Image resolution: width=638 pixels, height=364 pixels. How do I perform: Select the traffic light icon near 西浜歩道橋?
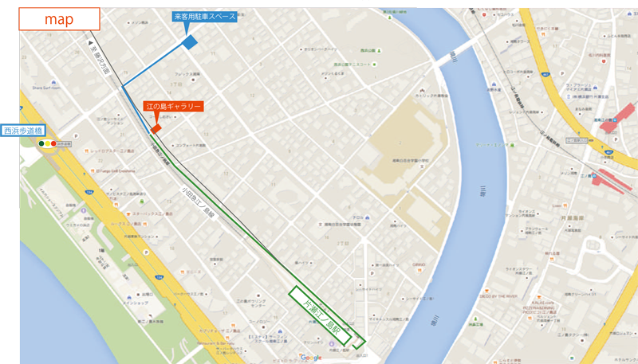coord(47,143)
